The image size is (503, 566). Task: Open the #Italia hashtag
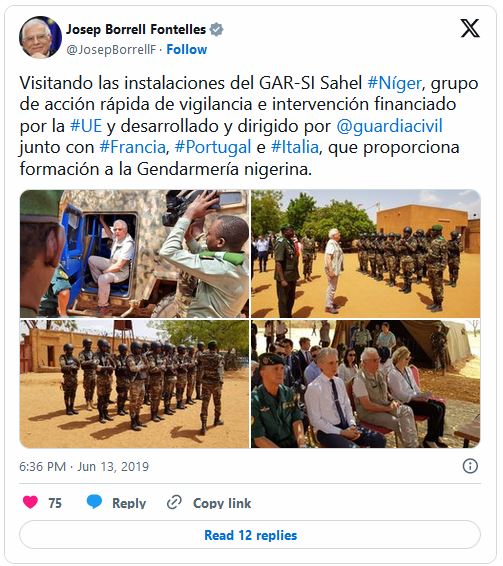click(x=295, y=147)
